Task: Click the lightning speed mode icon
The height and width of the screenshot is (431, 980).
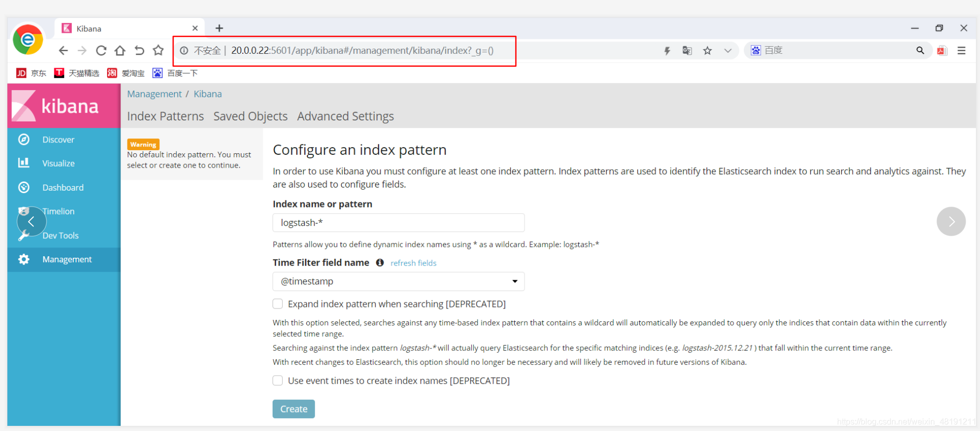Action: pyautogui.click(x=667, y=50)
